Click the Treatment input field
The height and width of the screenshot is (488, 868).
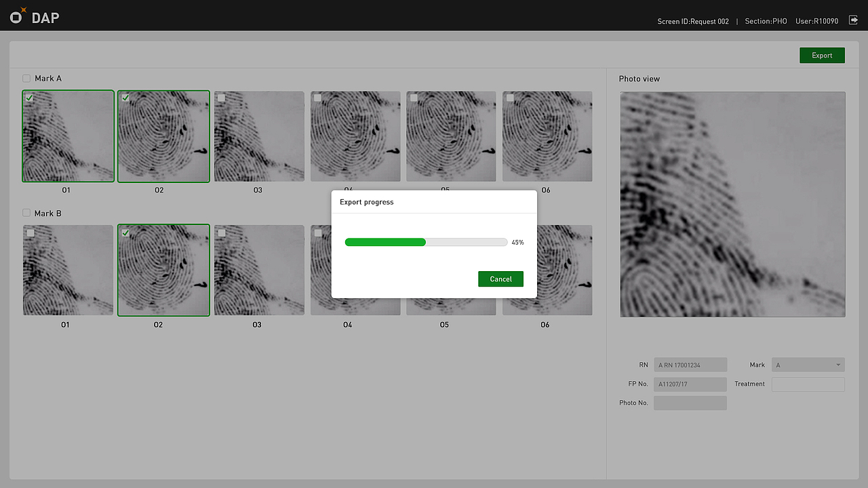[808, 384]
